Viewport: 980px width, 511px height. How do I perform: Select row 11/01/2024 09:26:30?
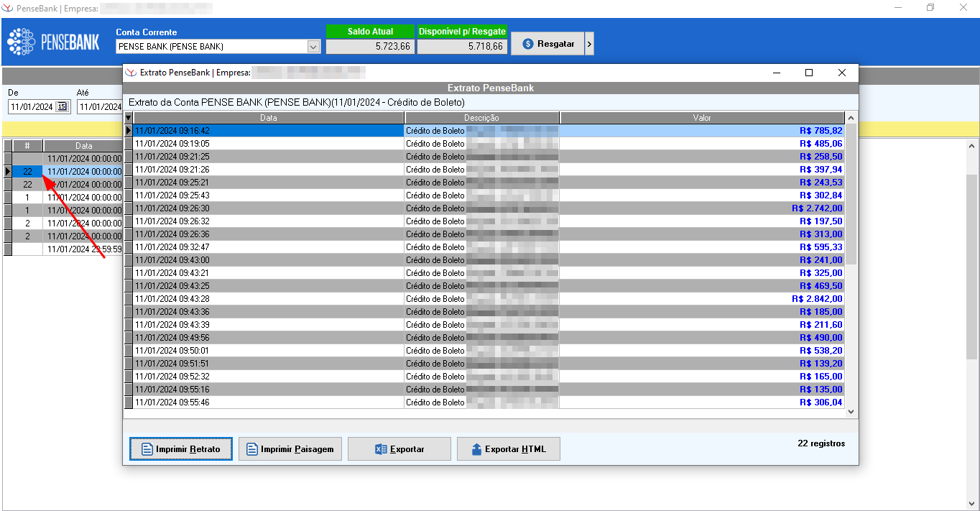click(485, 208)
